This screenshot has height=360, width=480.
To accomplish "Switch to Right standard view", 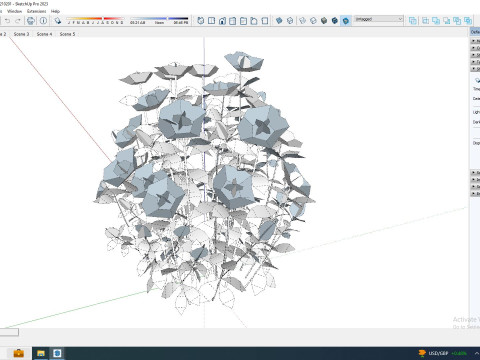I will point(233,21).
